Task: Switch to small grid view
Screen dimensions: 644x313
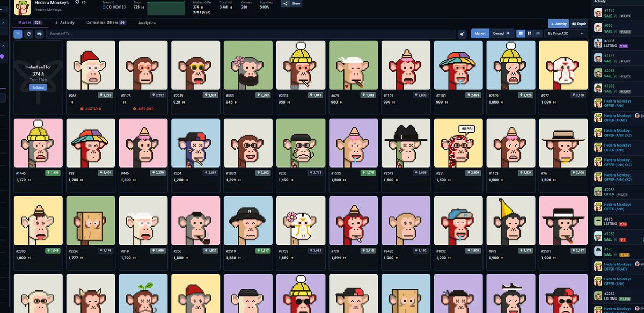Action: click(529, 33)
